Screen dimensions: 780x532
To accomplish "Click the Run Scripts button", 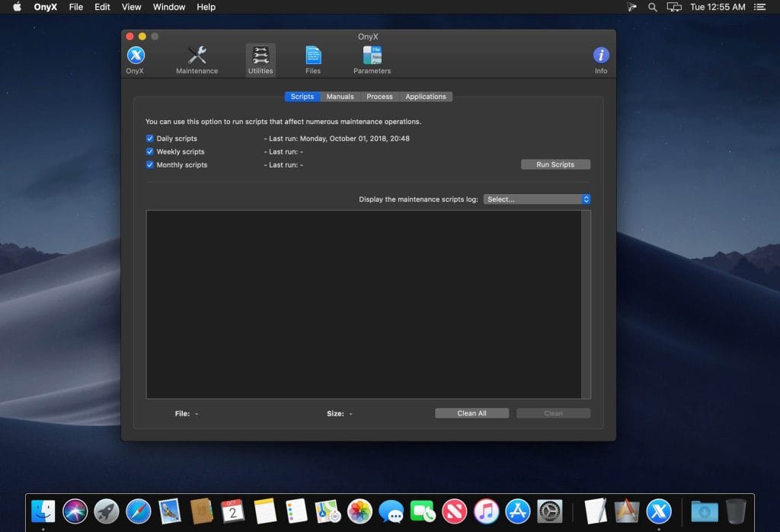I will [x=555, y=164].
